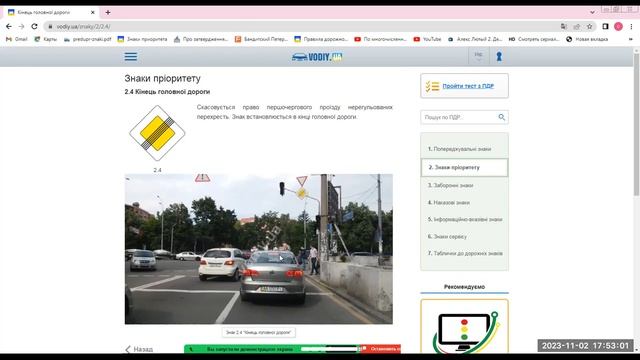Reload the vodiy.ua page
This screenshot has height=360, width=640.
coord(34,27)
